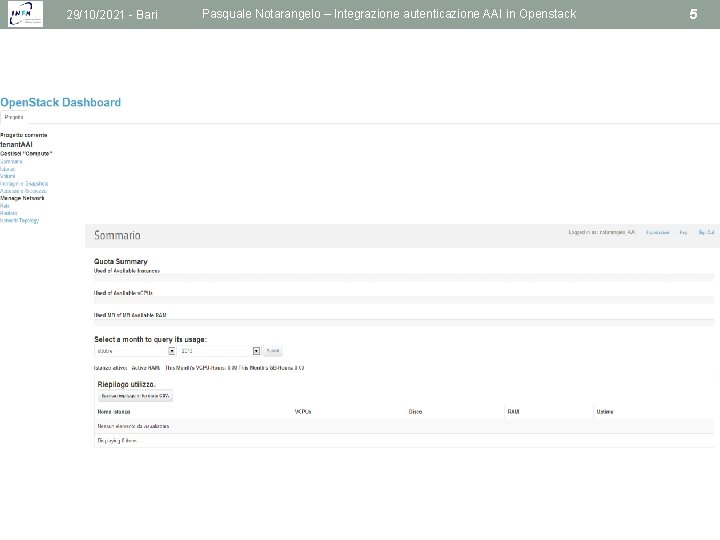Click the Sommario page heading
The height and width of the screenshot is (540, 720).
pos(117,235)
